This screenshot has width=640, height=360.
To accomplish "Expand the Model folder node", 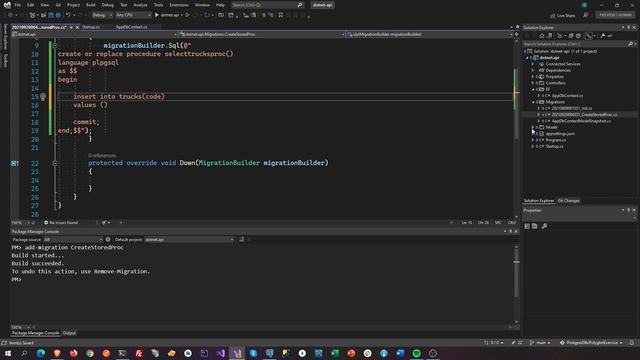I will click(533, 127).
